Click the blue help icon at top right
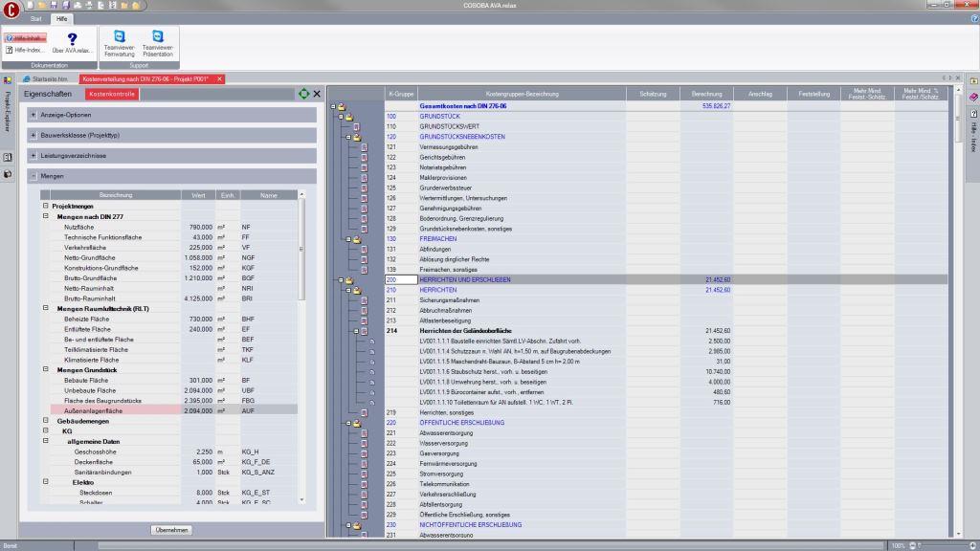Image resolution: width=980 pixels, height=551 pixels. 972,19
